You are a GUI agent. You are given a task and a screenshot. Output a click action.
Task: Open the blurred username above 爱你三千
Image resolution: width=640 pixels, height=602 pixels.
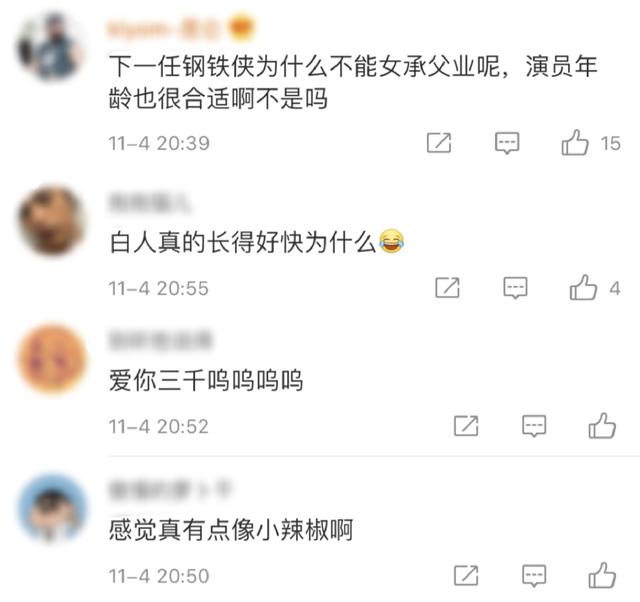click(160, 340)
